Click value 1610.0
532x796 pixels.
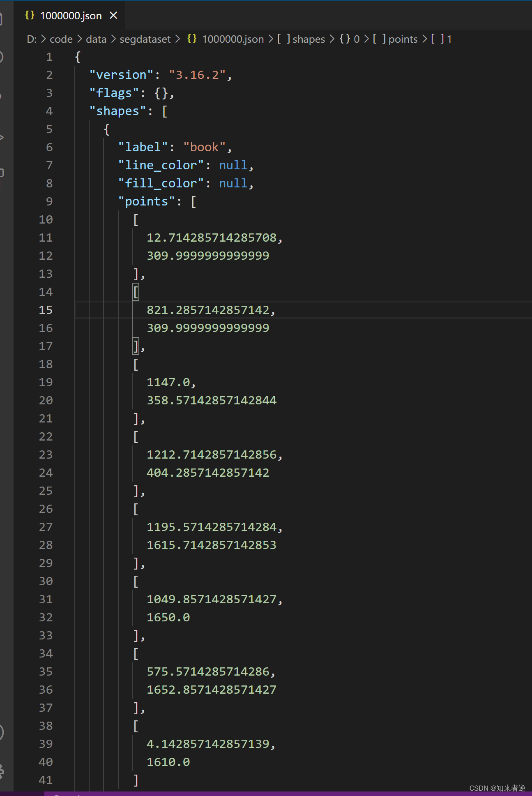point(168,762)
